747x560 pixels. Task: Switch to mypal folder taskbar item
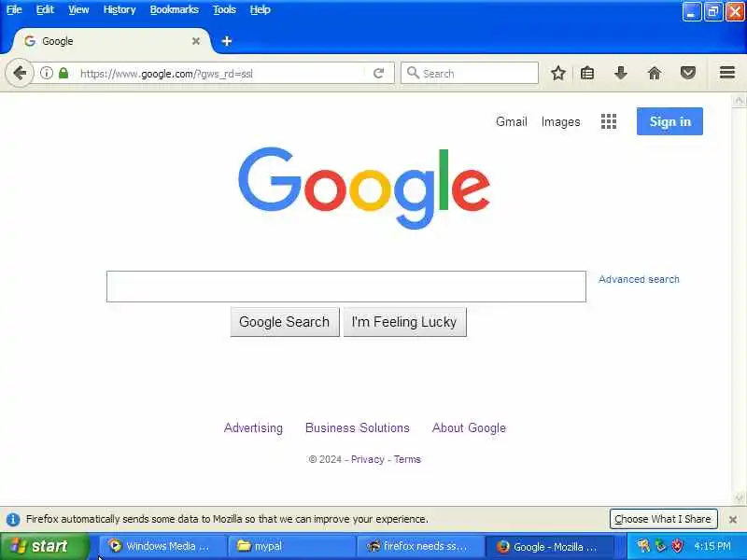tap(290, 546)
